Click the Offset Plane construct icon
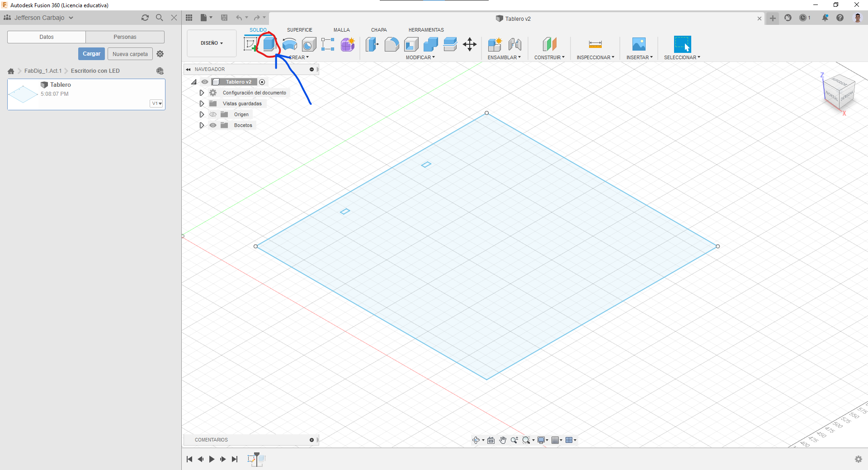Screen dimensions: 868x470 [550, 44]
